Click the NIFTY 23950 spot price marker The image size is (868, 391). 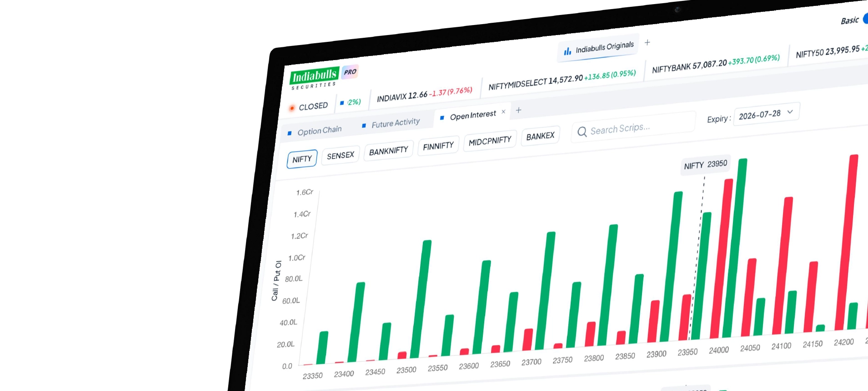(705, 165)
